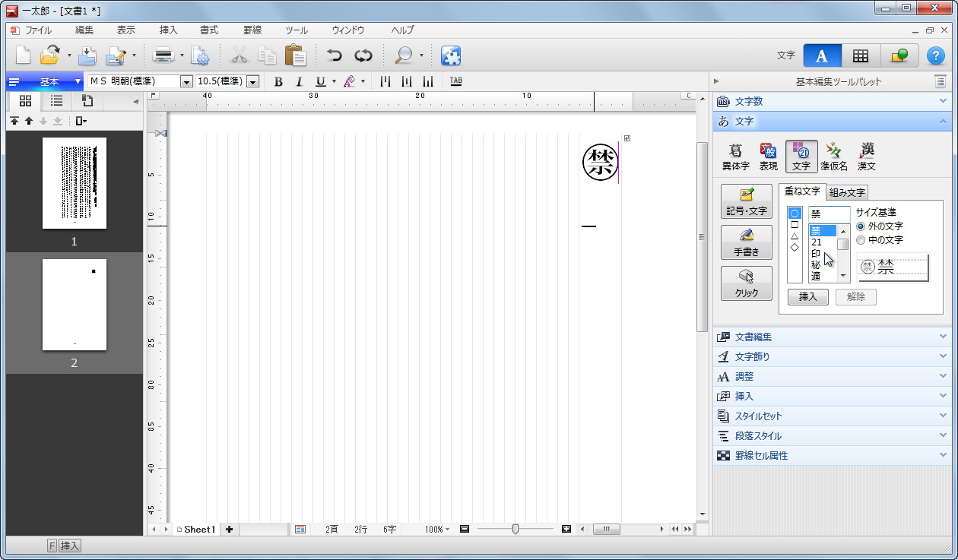Collapse the 文字 palette section
Image resolution: width=958 pixels, height=560 pixels.
pos(832,121)
